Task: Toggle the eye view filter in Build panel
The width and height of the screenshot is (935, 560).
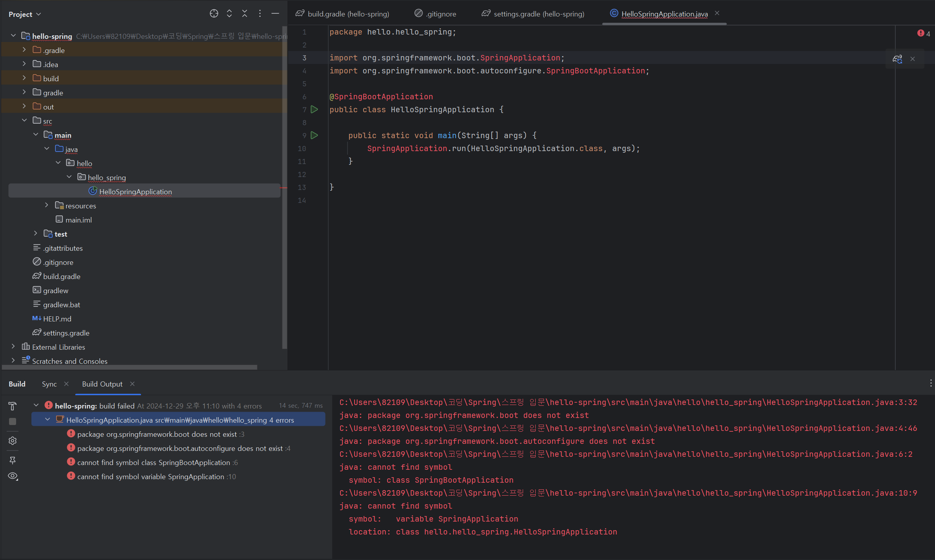Action: (x=13, y=476)
